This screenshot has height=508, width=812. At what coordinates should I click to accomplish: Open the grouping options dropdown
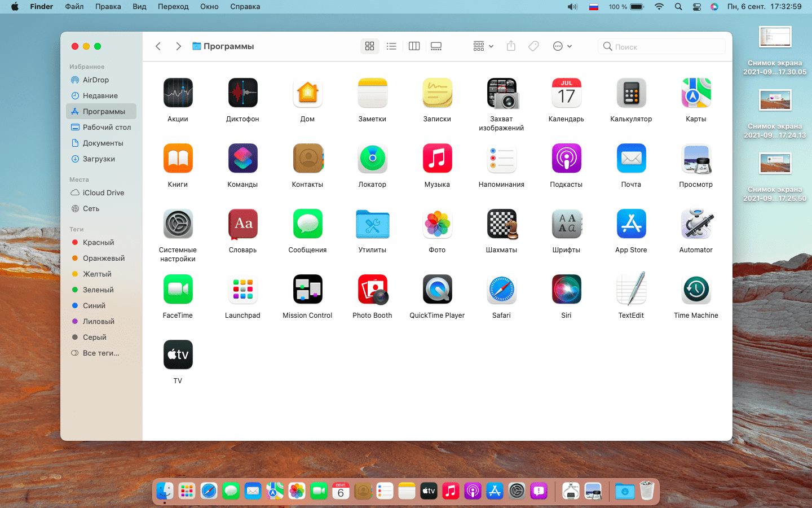pyautogui.click(x=483, y=46)
